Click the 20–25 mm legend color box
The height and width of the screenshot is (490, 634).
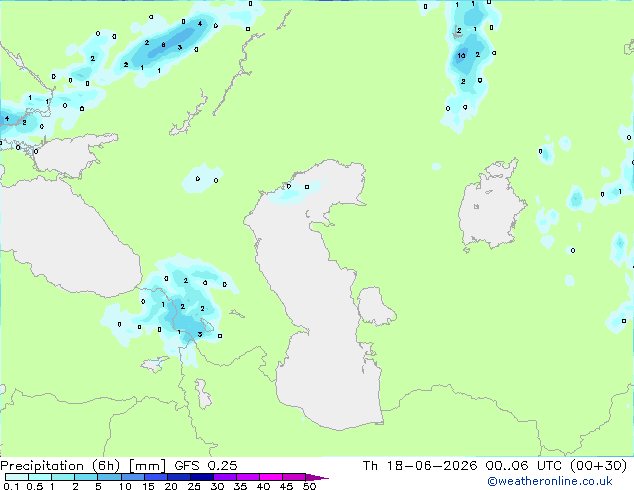178,477
